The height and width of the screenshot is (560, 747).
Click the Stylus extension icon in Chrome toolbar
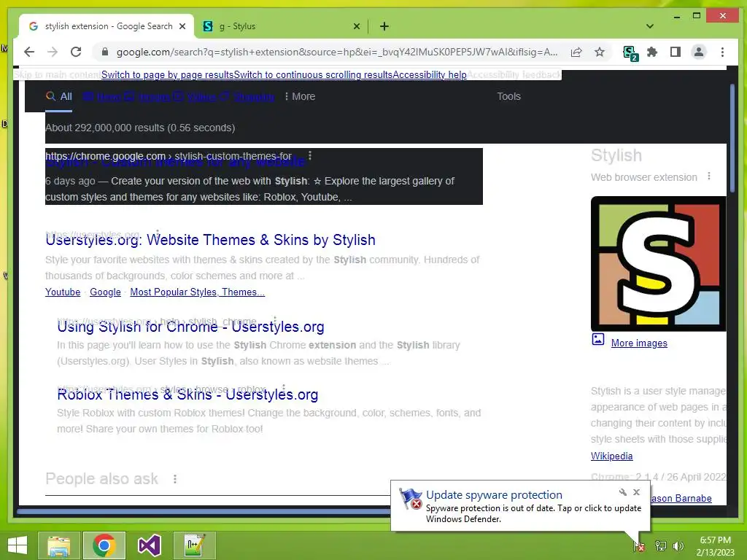[630, 52]
